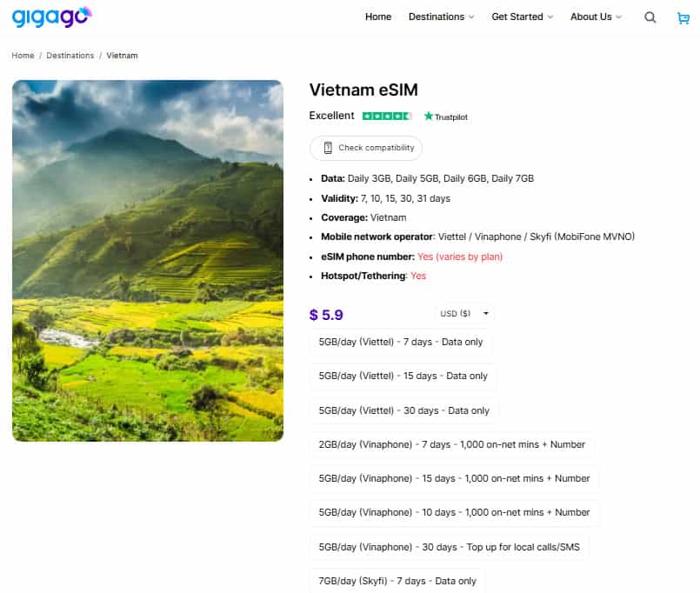
Task: Expand the About Us menu
Action: [596, 17]
